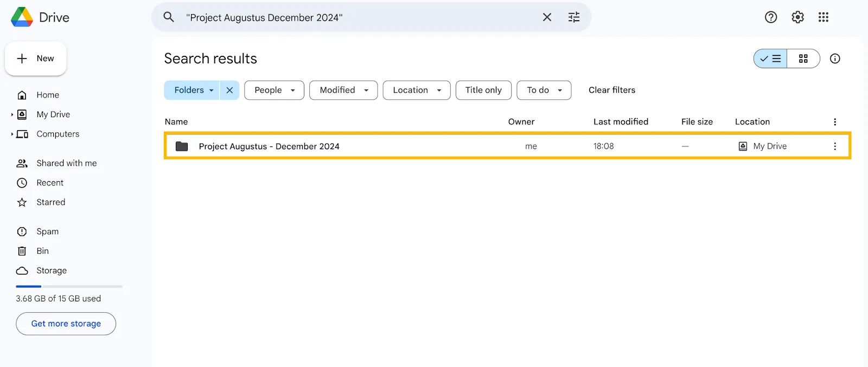This screenshot has height=367, width=868.
Task: Click the Shared with me people icon
Action: click(22, 163)
